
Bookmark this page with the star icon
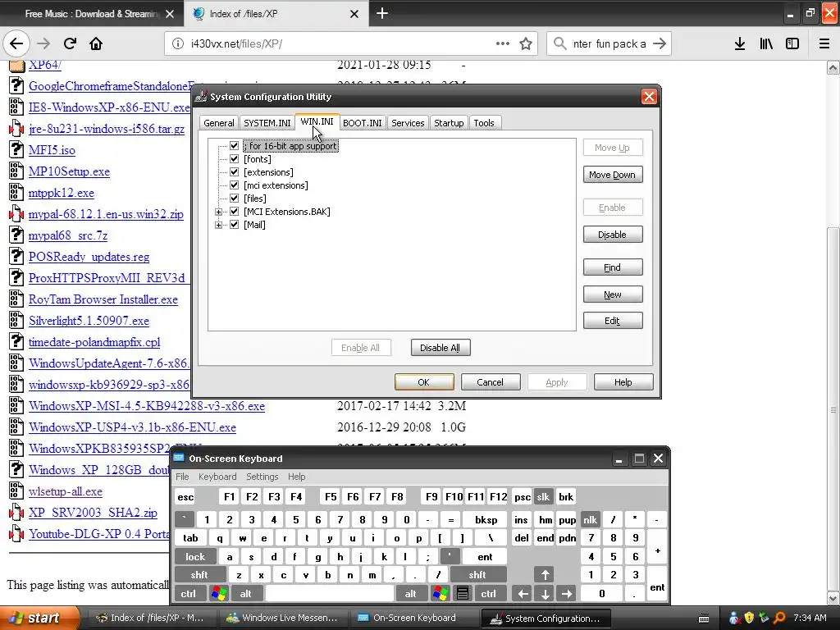[x=526, y=43]
